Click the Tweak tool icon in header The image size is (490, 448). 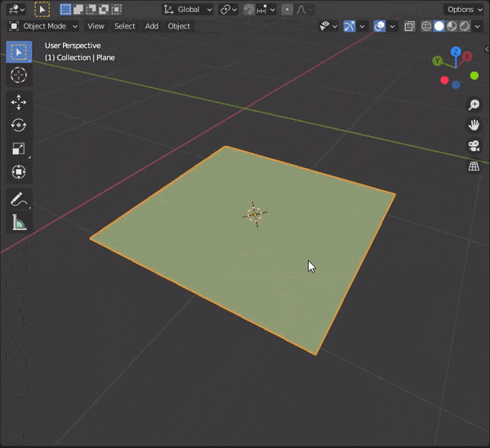click(42, 9)
